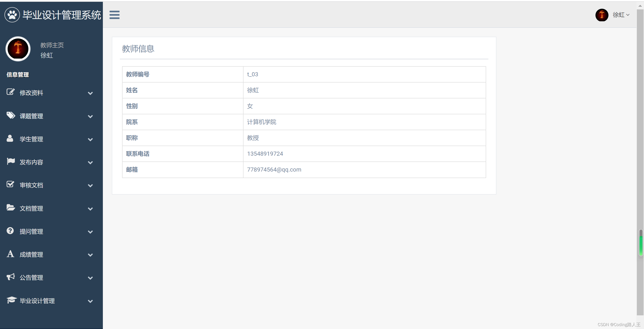This screenshot has width=644, height=329.
Task: Click the phone number 13548919724
Action: (x=265, y=154)
